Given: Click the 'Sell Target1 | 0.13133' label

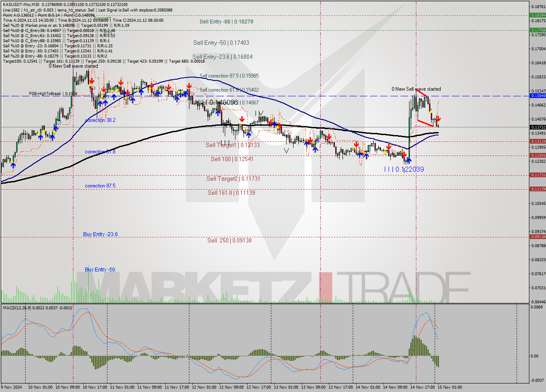Looking at the screenshot, I should point(233,145).
